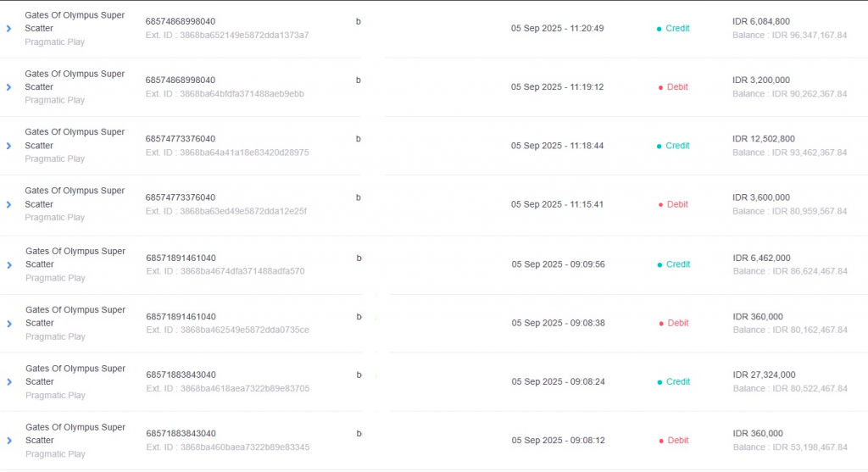
Task: Click the balance IDR 53,198,467.84
Action: click(x=790, y=447)
